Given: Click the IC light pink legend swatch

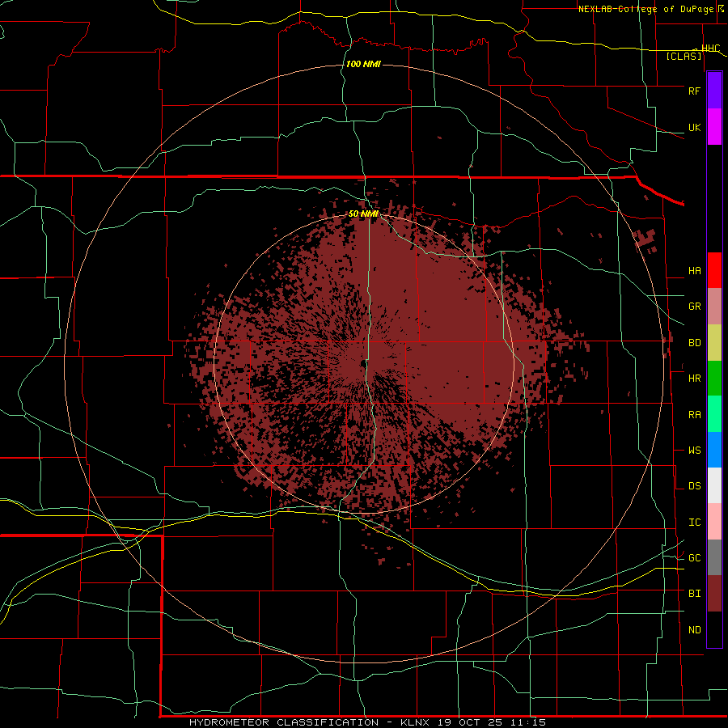Looking at the screenshot, I should coord(714,522).
